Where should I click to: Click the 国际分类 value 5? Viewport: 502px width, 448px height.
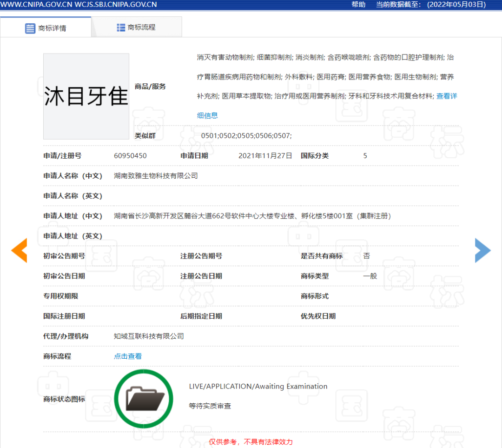coord(365,156)
